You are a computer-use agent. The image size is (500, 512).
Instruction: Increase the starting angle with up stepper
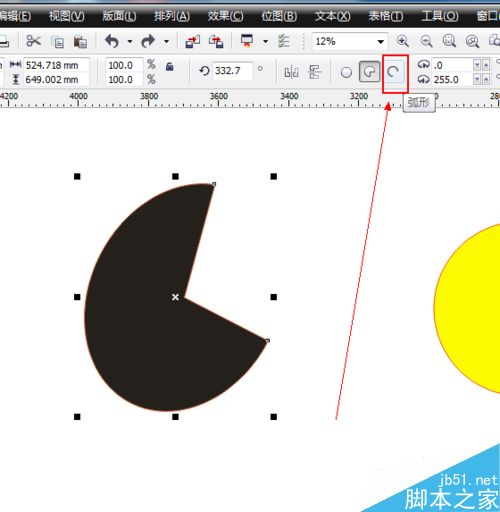tap(486, 65)
